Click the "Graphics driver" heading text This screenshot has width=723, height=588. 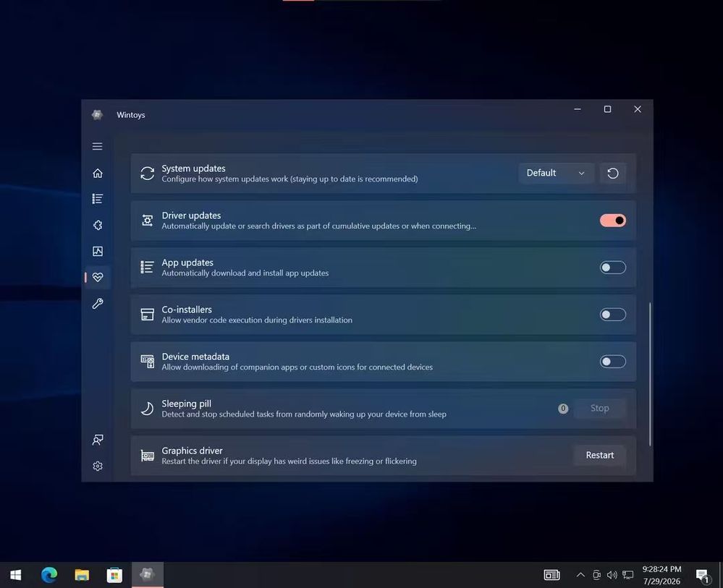(192, 450)
